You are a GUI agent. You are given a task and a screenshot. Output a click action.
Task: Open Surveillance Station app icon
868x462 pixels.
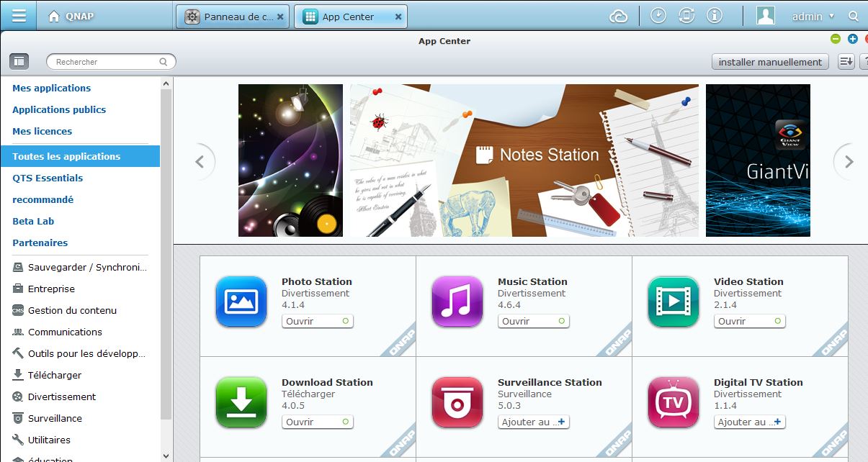tap(457, 402)
